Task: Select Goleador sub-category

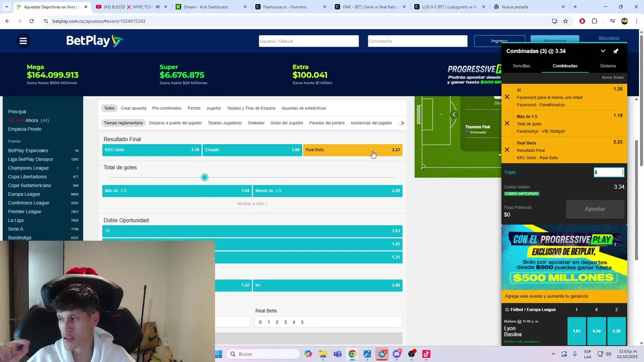Action: [256, 123]
